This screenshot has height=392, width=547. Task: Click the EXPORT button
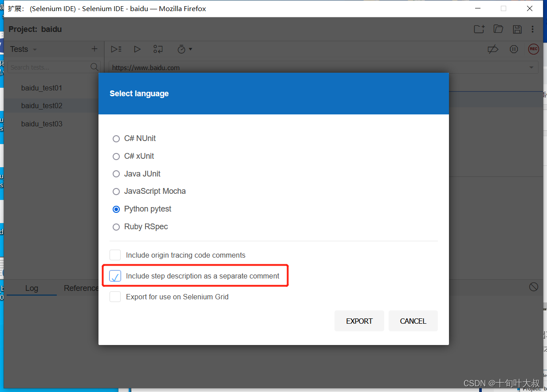tap(359, 321)
